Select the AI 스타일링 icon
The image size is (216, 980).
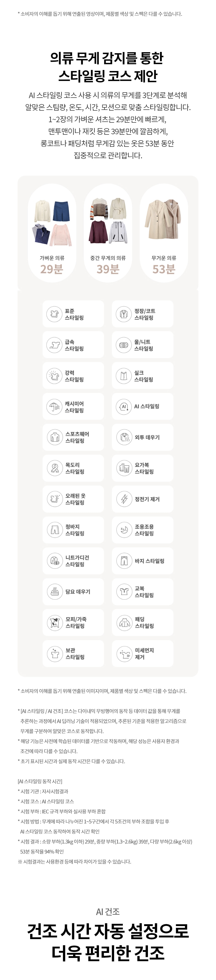point(123,406)
